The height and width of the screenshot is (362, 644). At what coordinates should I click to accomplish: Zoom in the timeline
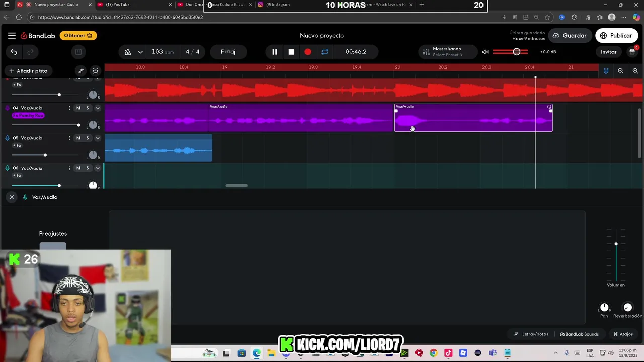point(635,71)
